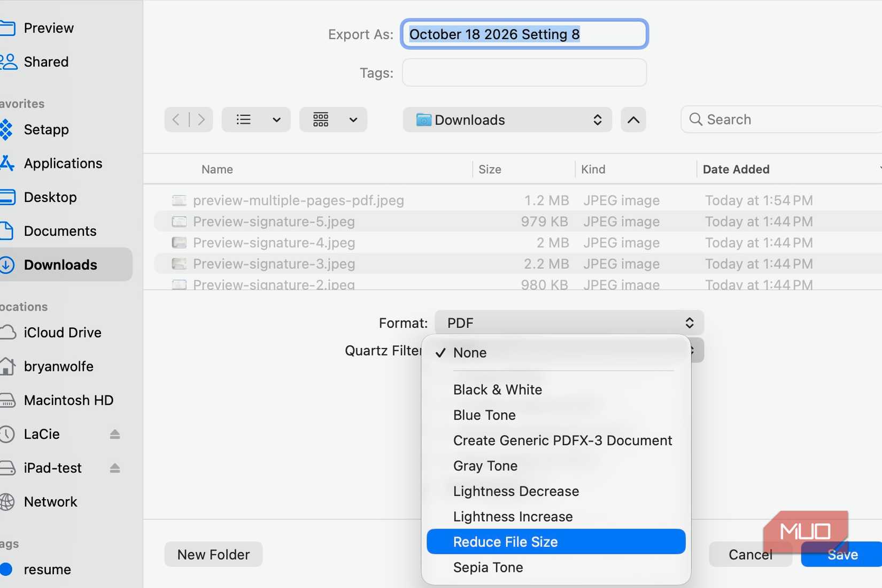Image resolution: width=882 pixels, height=588 pixels.
Task: Open the grid grouping options dropdown
Action: coord(333,119)
